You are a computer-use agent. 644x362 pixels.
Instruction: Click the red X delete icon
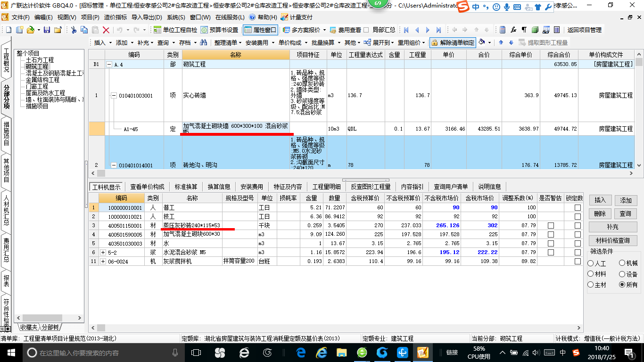[106, 30]
